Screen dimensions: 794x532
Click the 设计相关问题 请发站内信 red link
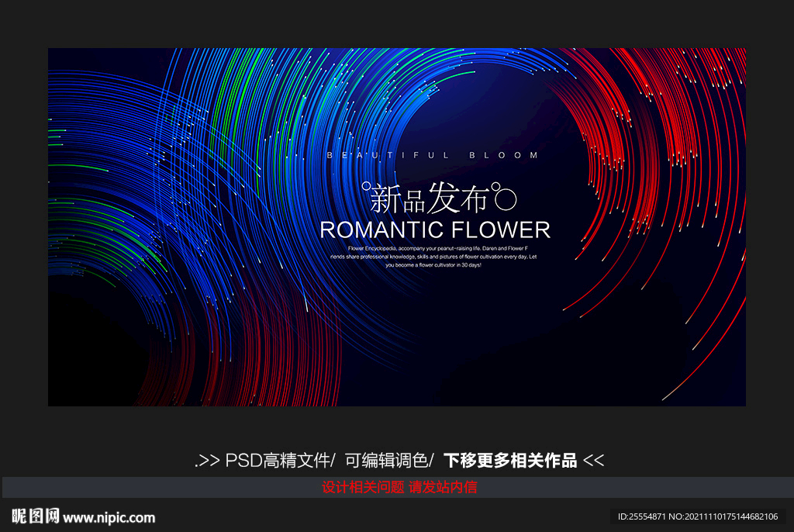(400, 485)
